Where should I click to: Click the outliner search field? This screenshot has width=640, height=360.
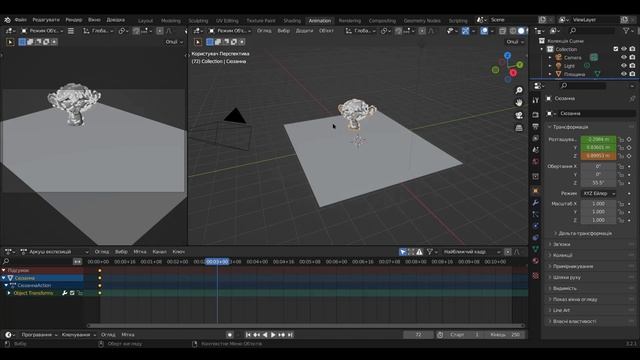(592, 31)
